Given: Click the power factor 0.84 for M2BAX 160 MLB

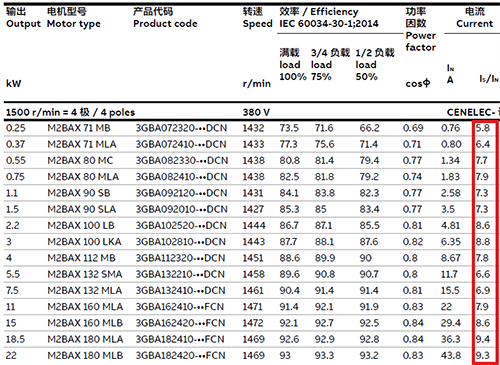Looking at the screenshot, I should [x=413, y=323].
